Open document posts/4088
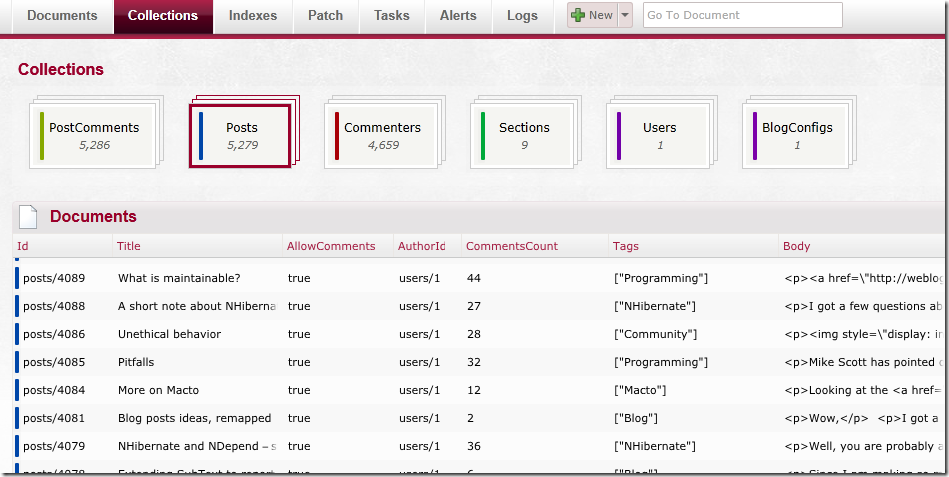 [x=54, y=306]
